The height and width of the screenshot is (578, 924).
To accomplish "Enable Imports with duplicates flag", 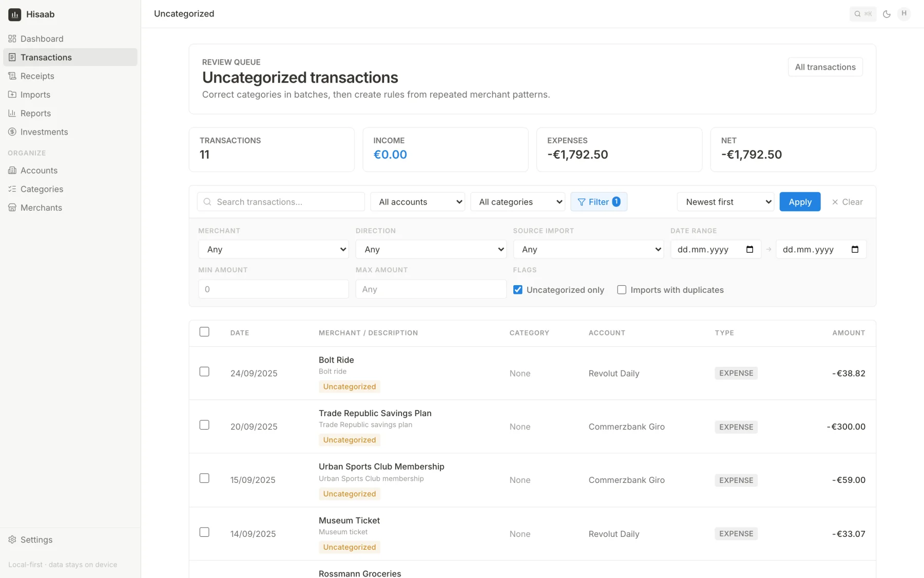I will pos(622,290).
